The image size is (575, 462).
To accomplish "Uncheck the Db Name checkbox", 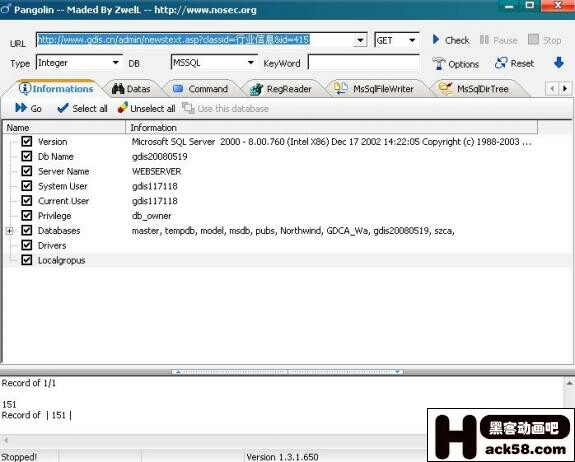I will coord(27,156).
